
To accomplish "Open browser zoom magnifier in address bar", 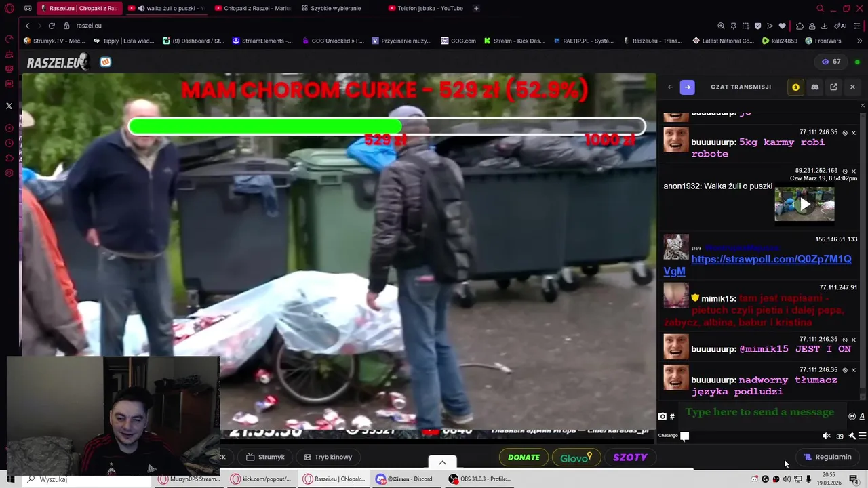I will point(721,26).
